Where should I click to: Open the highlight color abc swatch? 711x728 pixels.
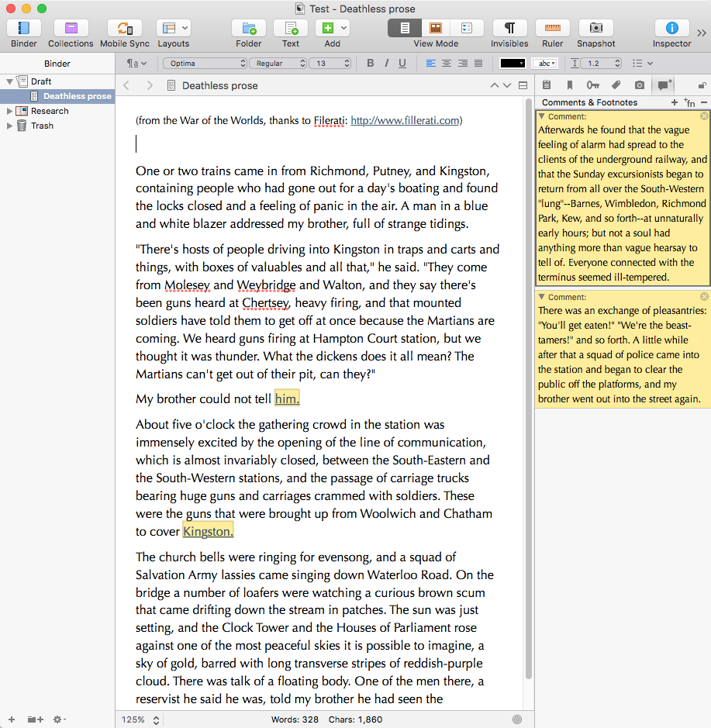544,63
